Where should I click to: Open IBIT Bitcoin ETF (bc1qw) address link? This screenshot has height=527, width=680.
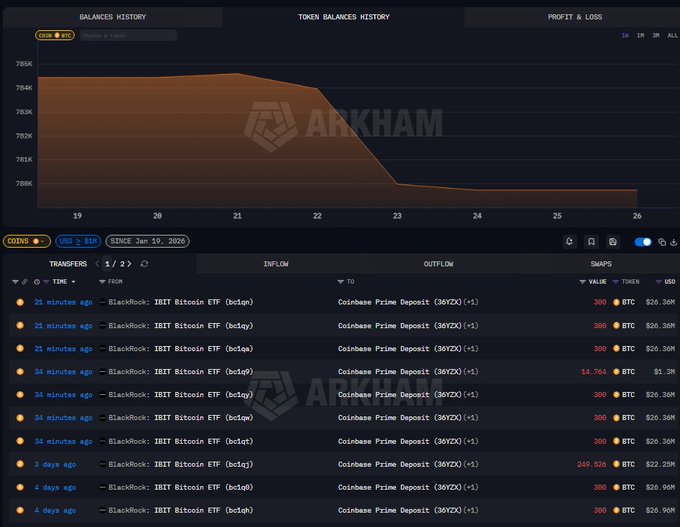point(203,418)
